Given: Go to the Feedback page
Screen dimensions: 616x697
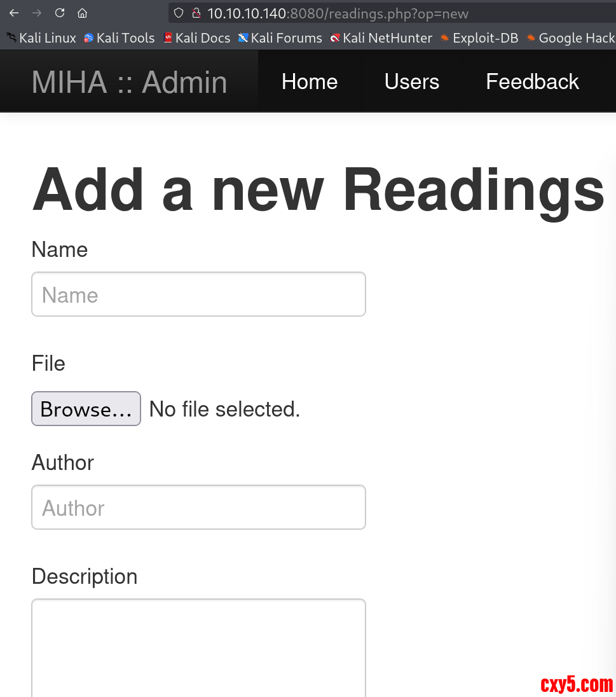Looking at the screenshot, I should click(532, 81).
